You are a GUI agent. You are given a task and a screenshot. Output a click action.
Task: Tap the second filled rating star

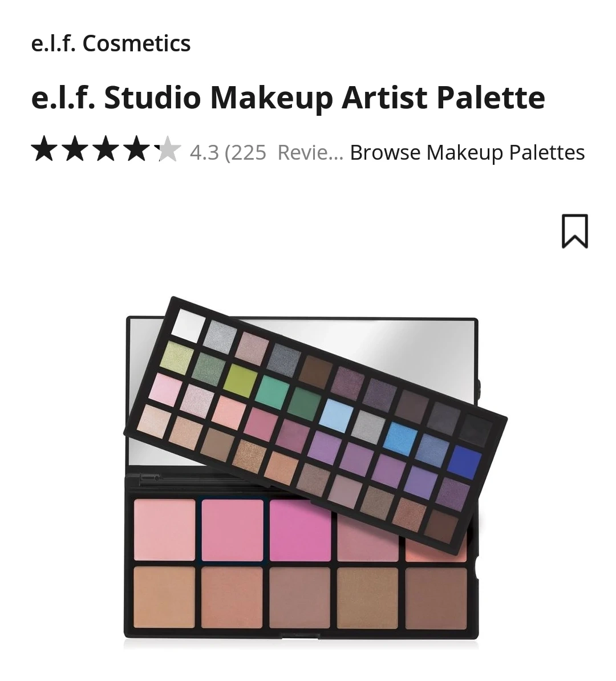tap(75, 148)
